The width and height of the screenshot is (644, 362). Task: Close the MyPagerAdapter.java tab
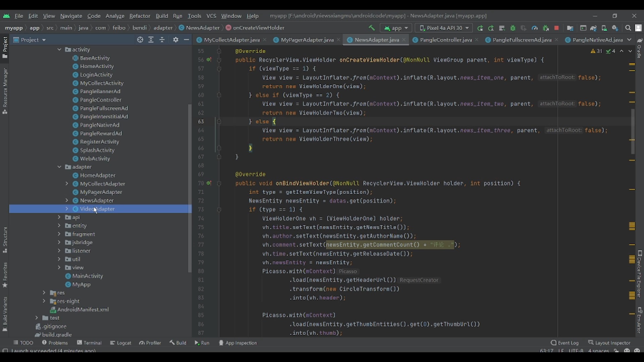[x=338, y=40]
